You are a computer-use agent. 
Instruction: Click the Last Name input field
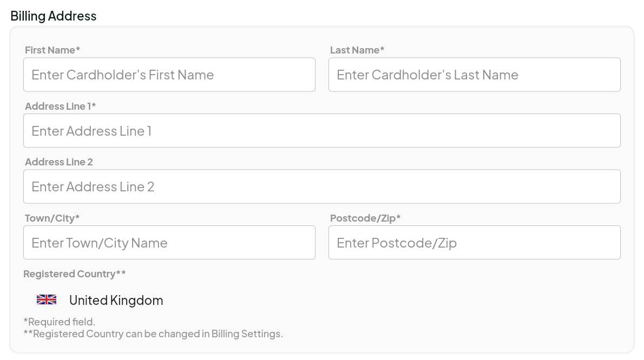pos(475,75)
